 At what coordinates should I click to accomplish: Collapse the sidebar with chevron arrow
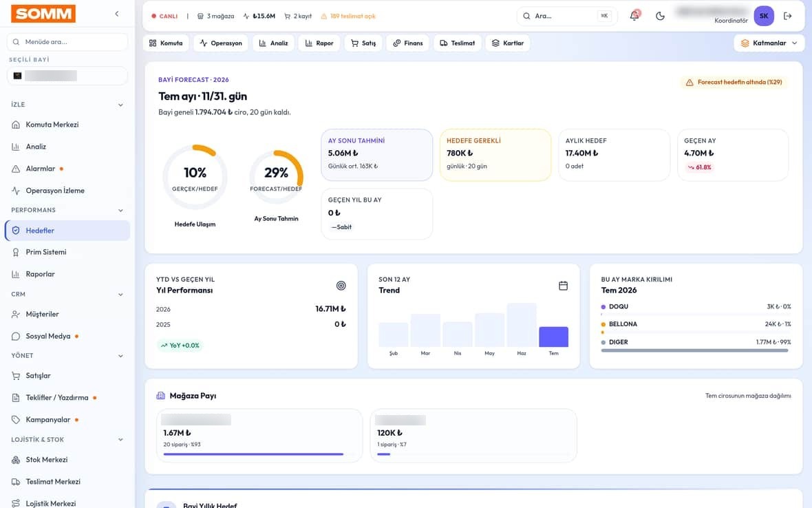tap(116, 14)
